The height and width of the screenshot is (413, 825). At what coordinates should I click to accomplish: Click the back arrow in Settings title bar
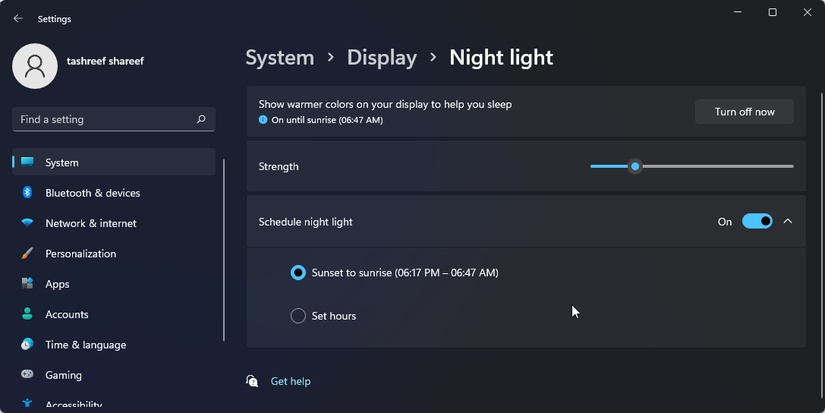pos(18,18)
